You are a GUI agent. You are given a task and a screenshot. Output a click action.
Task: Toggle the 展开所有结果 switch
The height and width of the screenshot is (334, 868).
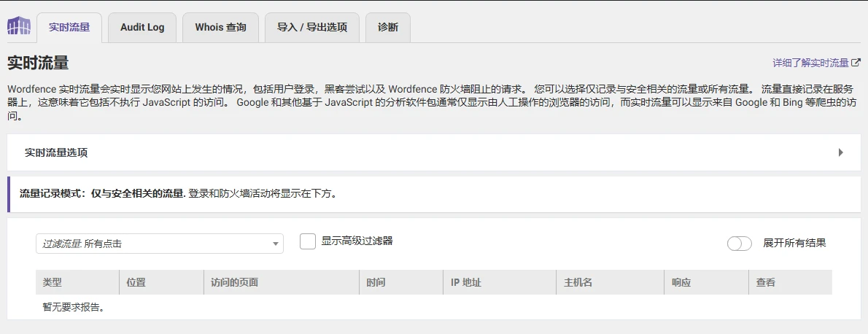(x=740, y=243)
